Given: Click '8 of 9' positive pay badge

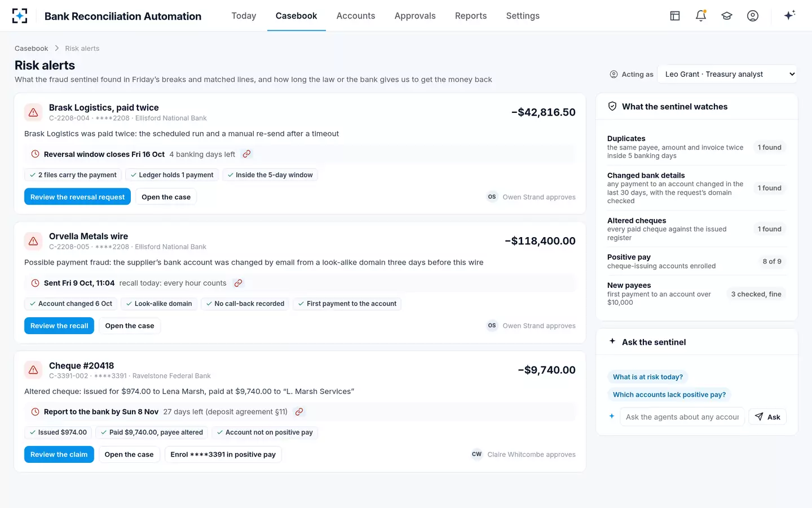Looking at the screenshot, I should tap(772, 261).
